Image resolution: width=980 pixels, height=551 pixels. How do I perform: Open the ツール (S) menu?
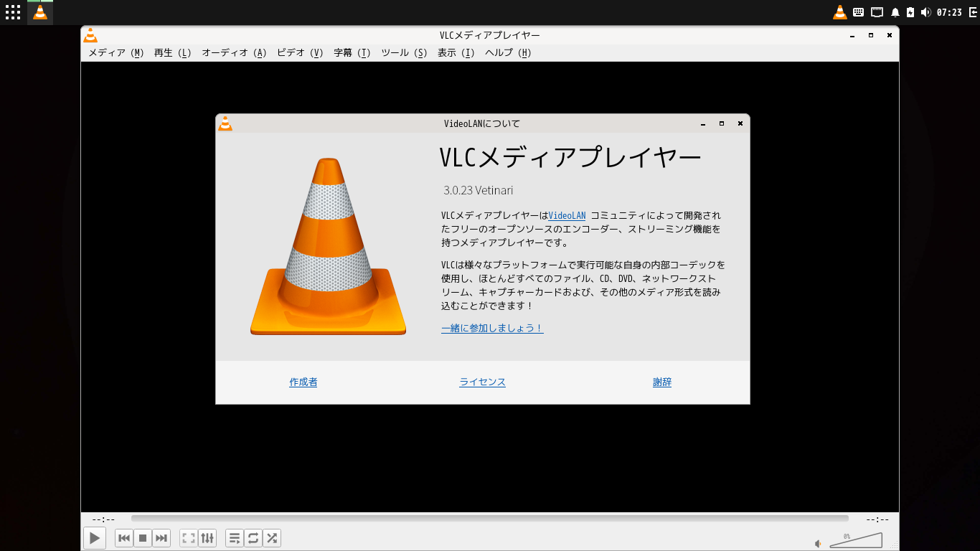point(404,53)
